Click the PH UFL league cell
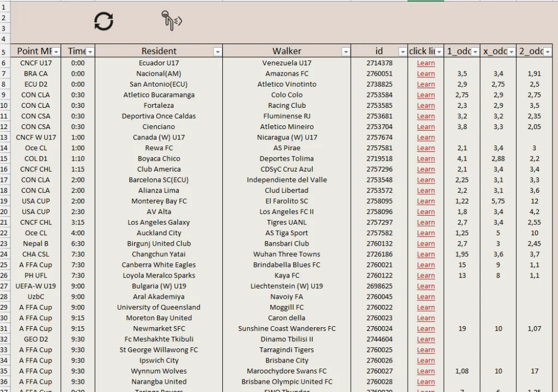Viewport: 558px width, 392px height. point(35,275)
